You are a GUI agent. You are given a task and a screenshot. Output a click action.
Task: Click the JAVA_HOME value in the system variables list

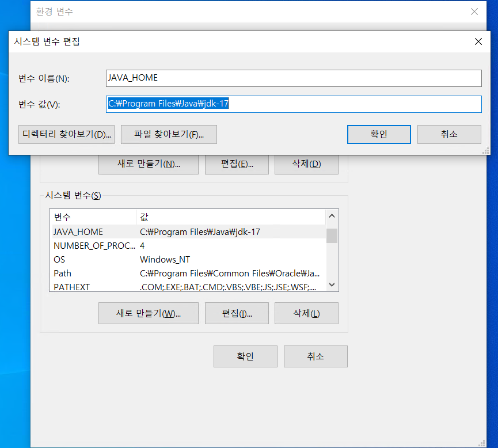tap(200, 232)
